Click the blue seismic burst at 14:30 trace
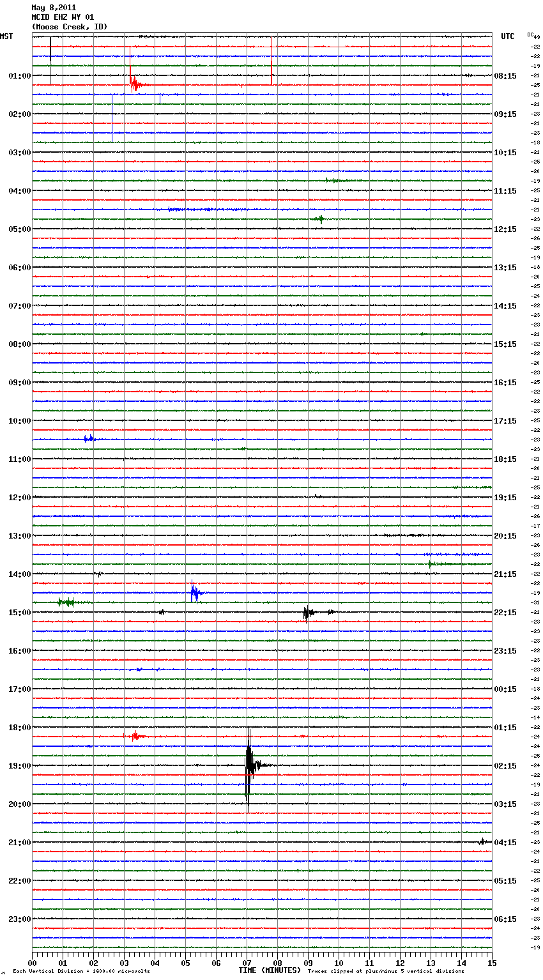This screenshot has height=980, width=543. click(195, 592)
